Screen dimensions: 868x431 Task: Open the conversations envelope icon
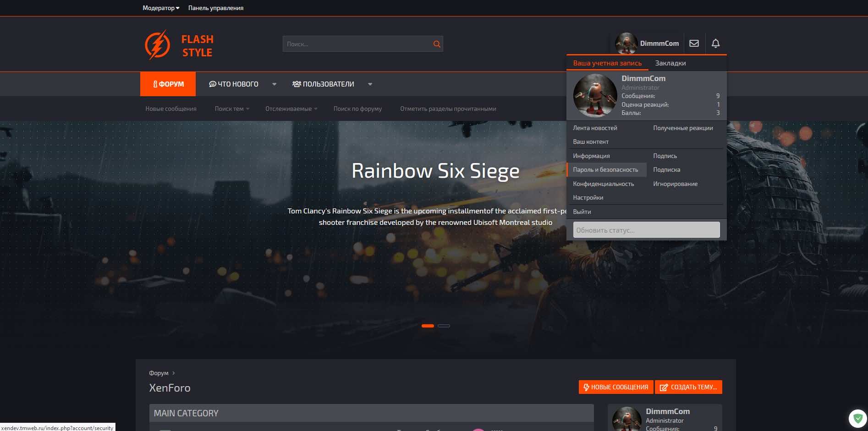694,44
